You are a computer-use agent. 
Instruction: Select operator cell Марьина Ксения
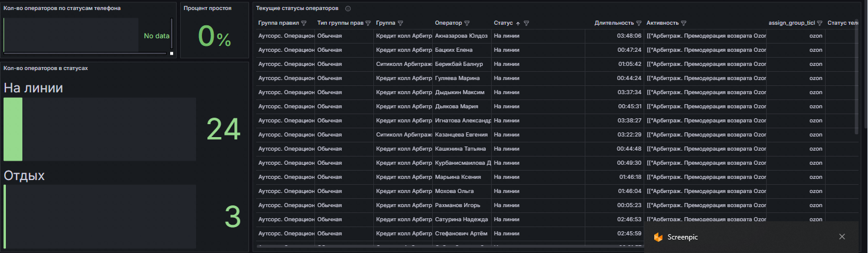point(462,177)
